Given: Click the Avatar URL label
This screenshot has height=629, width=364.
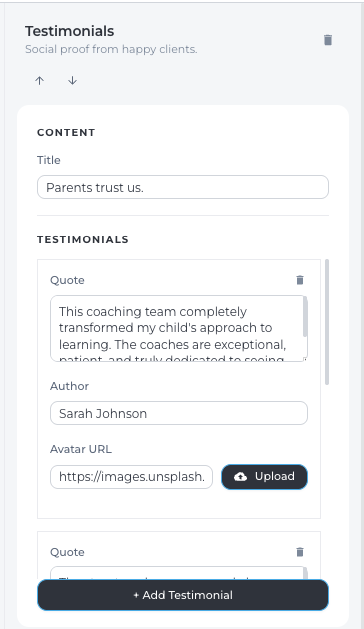Looking at the screenshot, I should pyautogui.click(x=81, y=449).
